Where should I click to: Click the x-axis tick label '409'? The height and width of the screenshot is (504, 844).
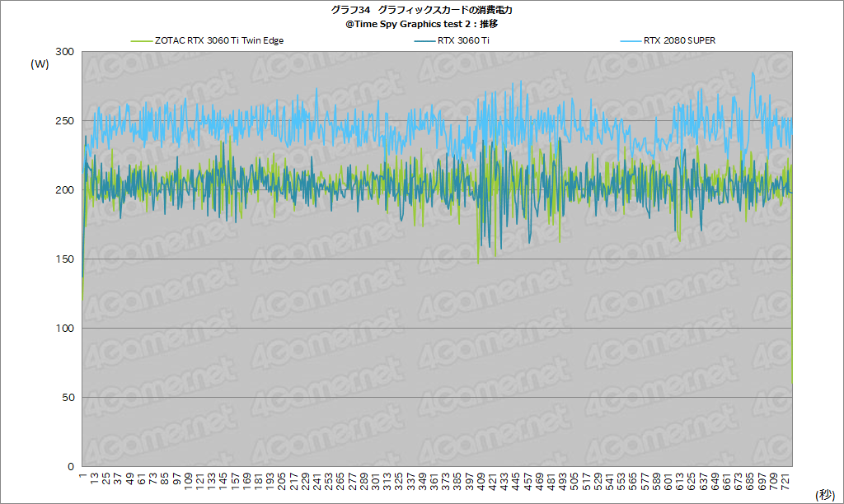coord(481,481)
